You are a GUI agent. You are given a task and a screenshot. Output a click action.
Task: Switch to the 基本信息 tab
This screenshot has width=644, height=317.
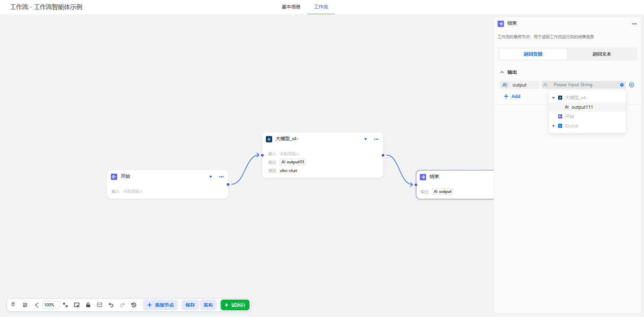[291, 7]
